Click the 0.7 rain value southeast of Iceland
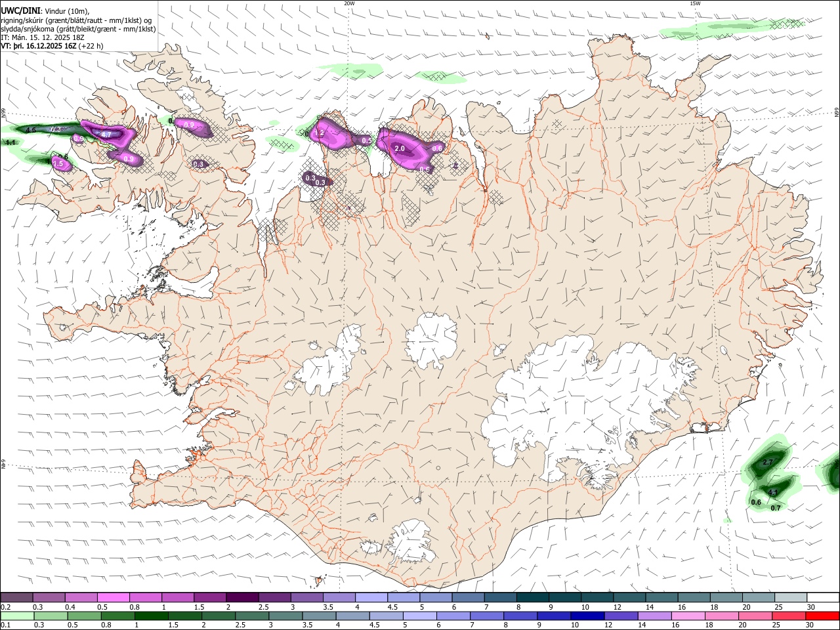 pos(776,508)
